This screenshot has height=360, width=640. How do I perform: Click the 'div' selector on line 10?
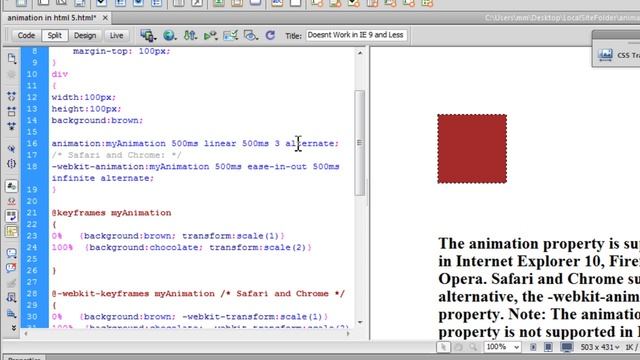pyautogui.click(x=60, y=74)
